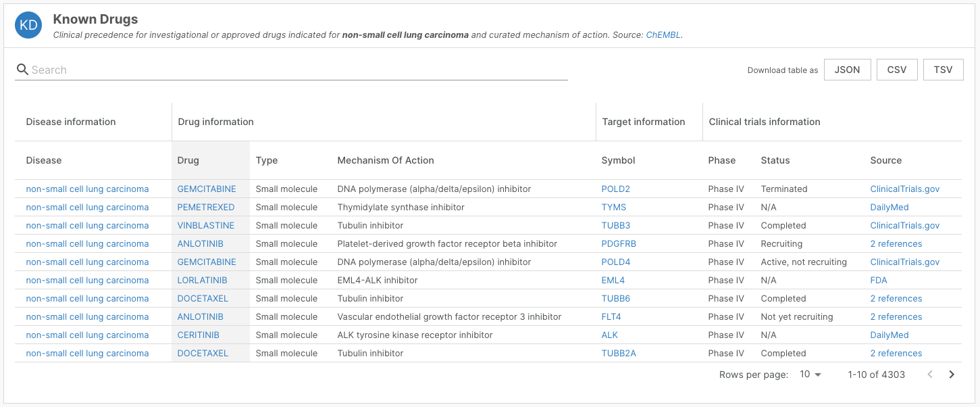Open non-small cell lung carcinoma disease page
This screenshot has width=980, height=407.
click(86, 189)
